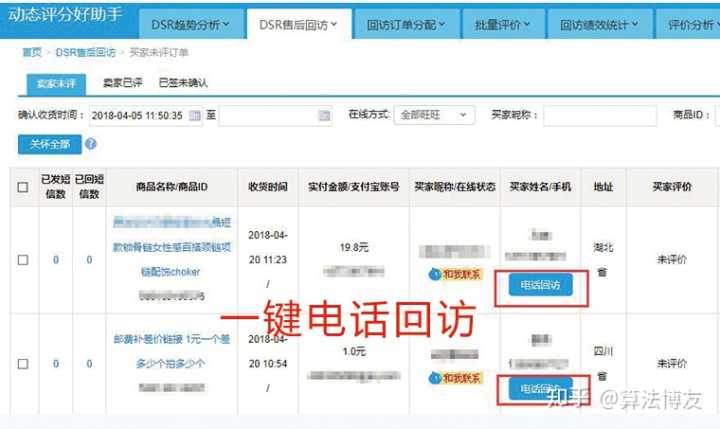
Task: Click the 动态评分好助手 app title
Action: [65, 15]
